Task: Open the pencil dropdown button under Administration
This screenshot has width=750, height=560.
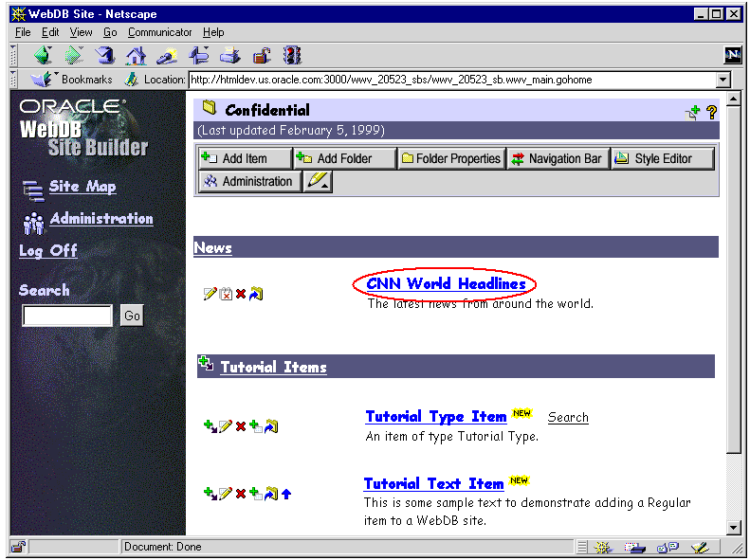Action: coord(319,182)
